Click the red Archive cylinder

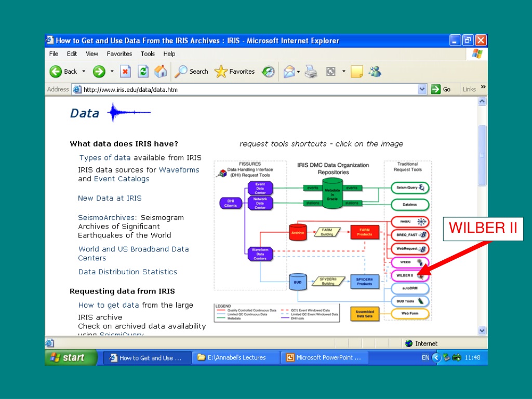298,232
